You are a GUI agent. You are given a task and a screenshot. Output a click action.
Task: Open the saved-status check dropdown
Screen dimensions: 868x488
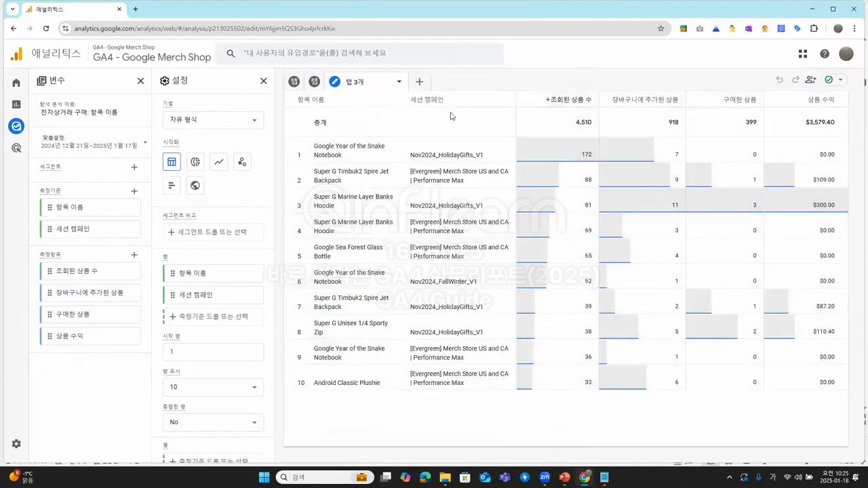[834, 80]
